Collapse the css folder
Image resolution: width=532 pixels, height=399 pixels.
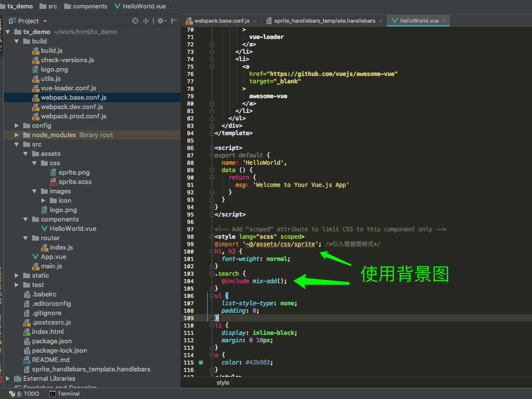34,163
